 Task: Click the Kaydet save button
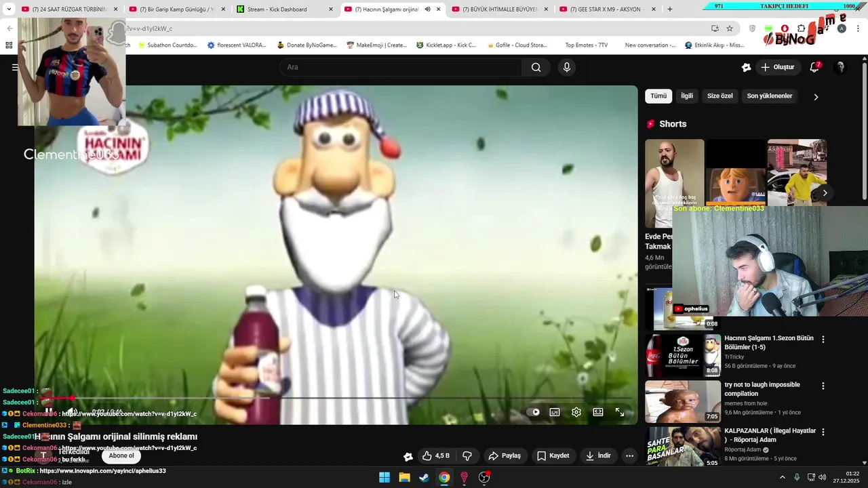(x=553, y=455)
